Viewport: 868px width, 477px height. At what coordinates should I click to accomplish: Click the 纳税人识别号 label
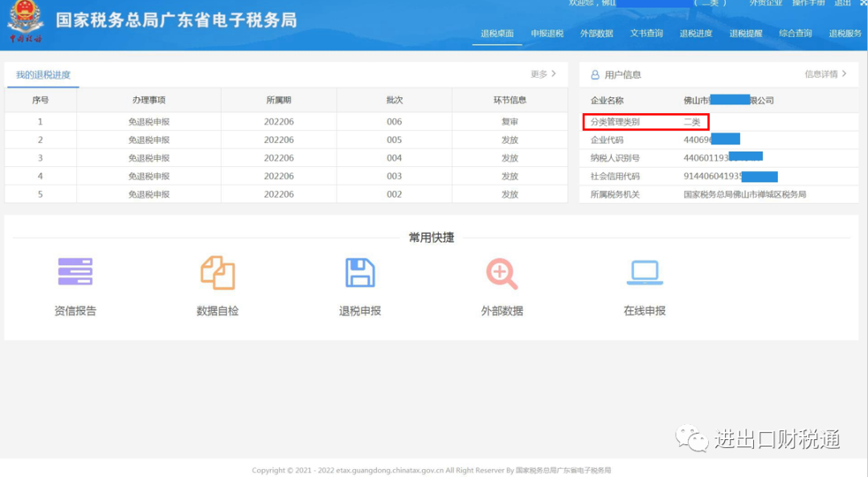[615, 158]
